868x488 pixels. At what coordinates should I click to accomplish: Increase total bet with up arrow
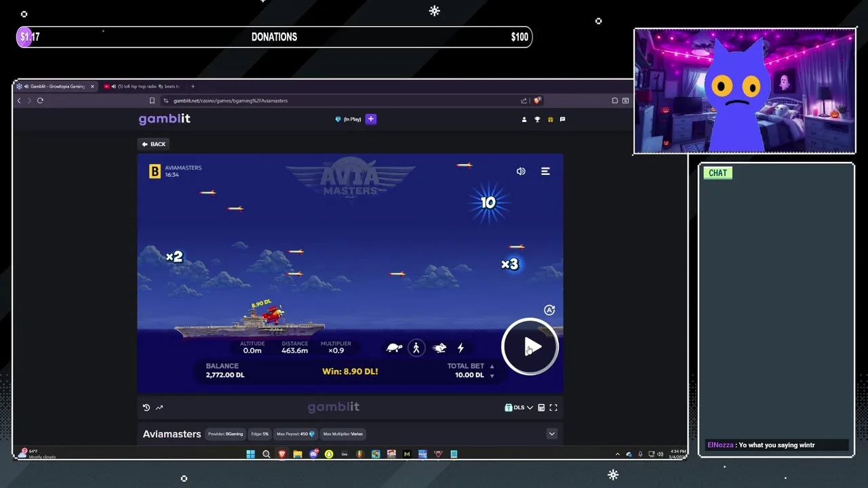[492, 366]
